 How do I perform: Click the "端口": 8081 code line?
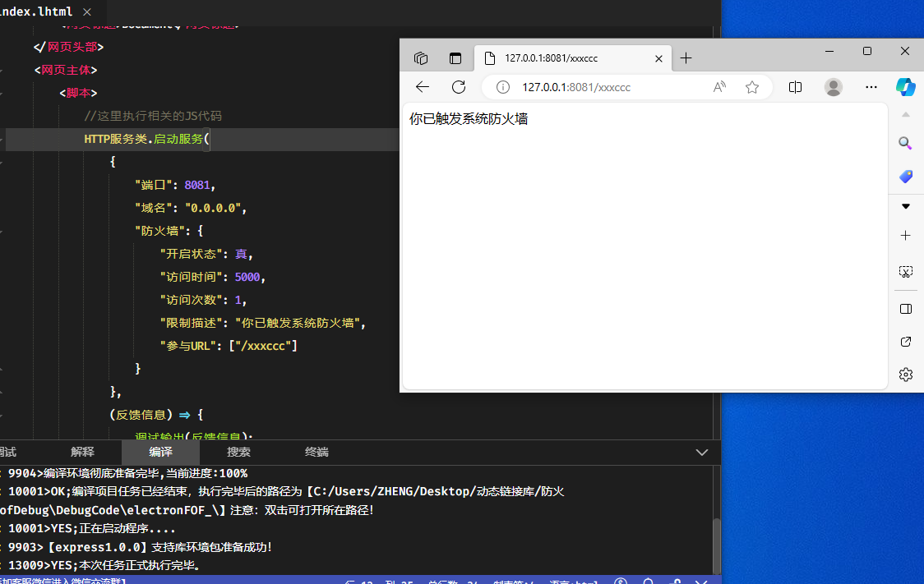tap(175, 185)
